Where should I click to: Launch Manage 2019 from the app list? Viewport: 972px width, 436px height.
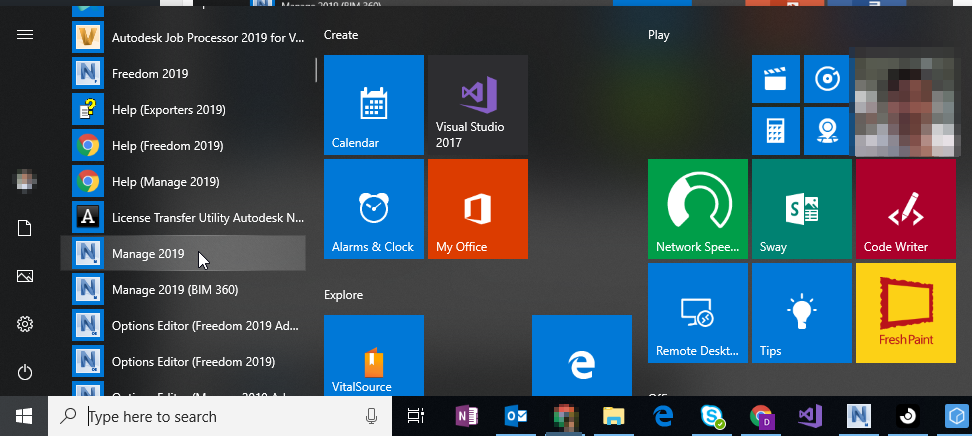point(148,254)
